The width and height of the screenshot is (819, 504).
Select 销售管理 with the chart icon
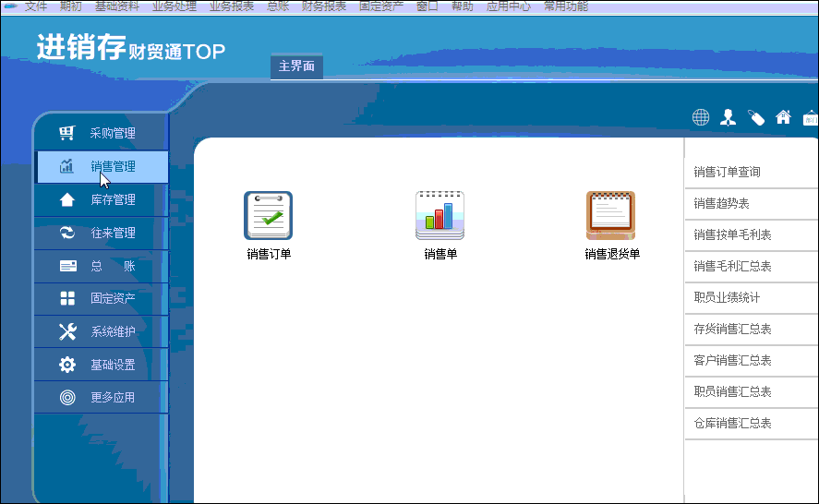[102, 166]
